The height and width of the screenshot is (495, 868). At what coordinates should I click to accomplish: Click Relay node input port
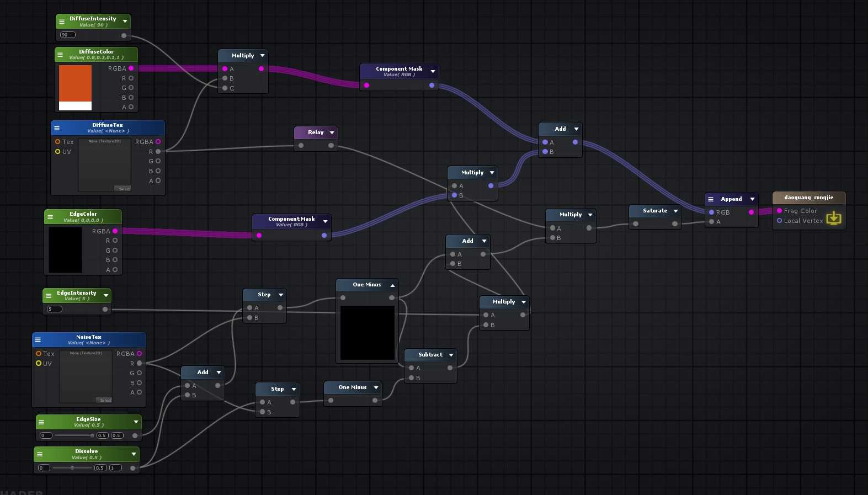pyautogui.click(x=301, y=146)
